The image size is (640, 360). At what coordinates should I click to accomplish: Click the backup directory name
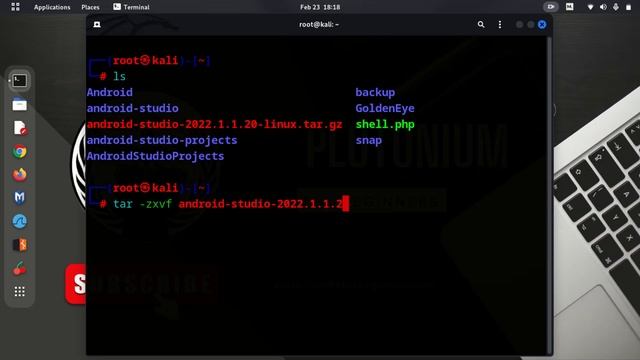click(375, 92)
